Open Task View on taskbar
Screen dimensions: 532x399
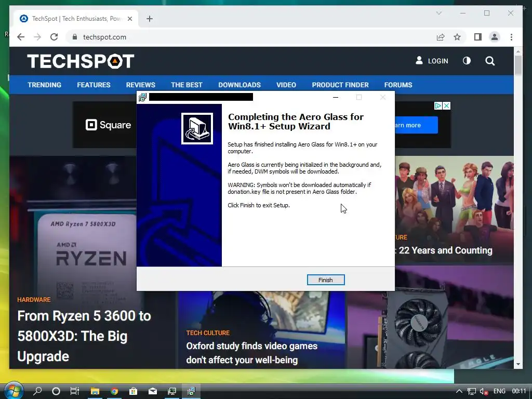point(75,391)
